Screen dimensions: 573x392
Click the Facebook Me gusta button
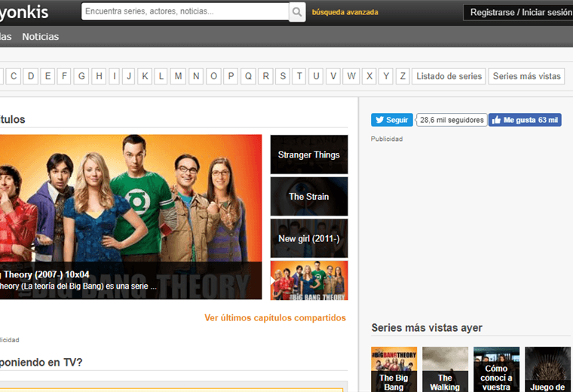point(525,120)
